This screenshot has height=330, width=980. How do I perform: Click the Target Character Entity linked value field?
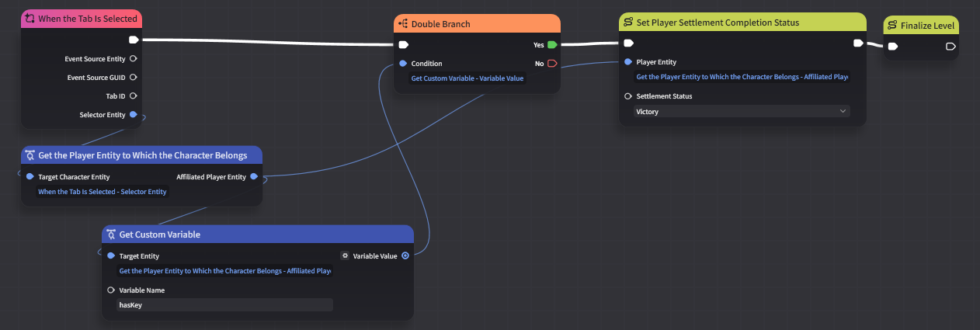coord(102,191)
